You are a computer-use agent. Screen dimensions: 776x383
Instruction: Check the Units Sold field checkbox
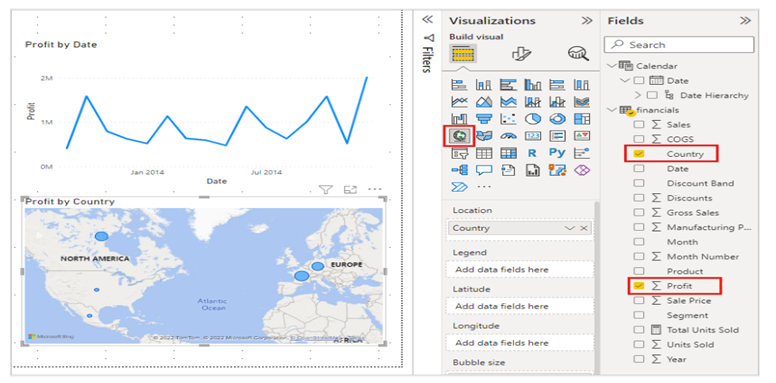click(x=639, y=344)
